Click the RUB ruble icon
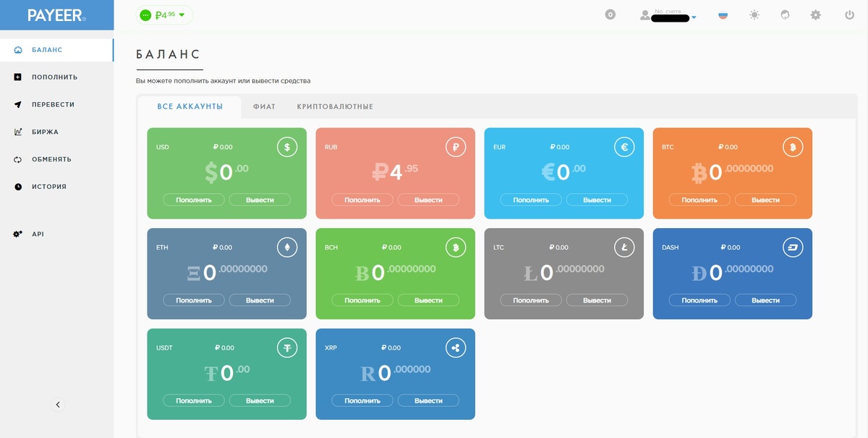Screen dimensions: 868x438 pyautogui.click(x=456, y=147)
